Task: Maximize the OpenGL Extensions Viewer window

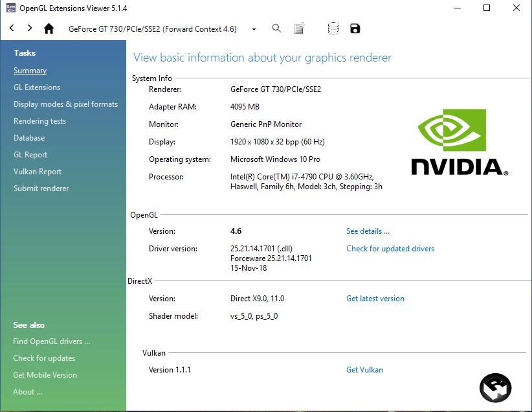Action: tap(487, 8)
